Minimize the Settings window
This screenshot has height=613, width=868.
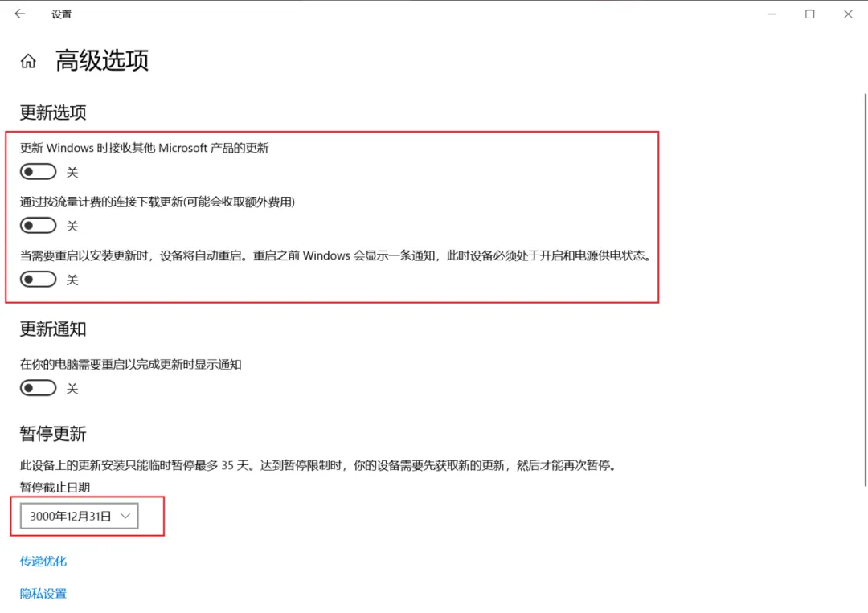[771, 14]
